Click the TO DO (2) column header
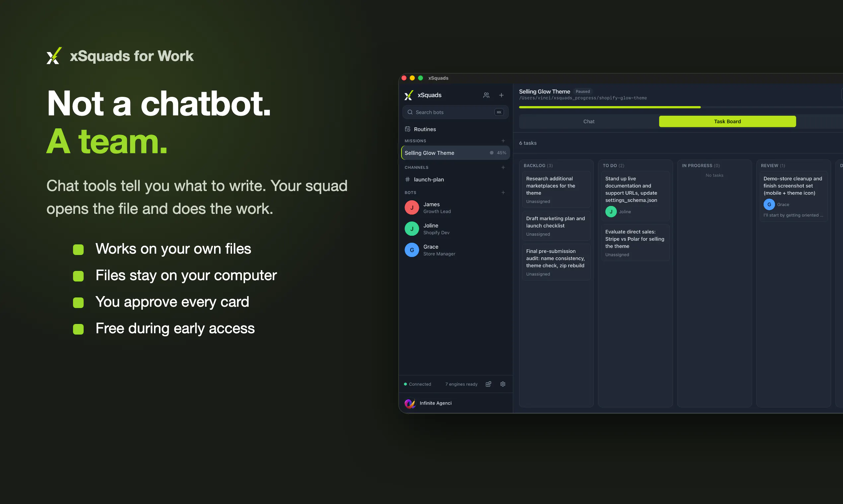Image resolution: width=843 pixels, height=504 pixels. click(x=613, y=166)
